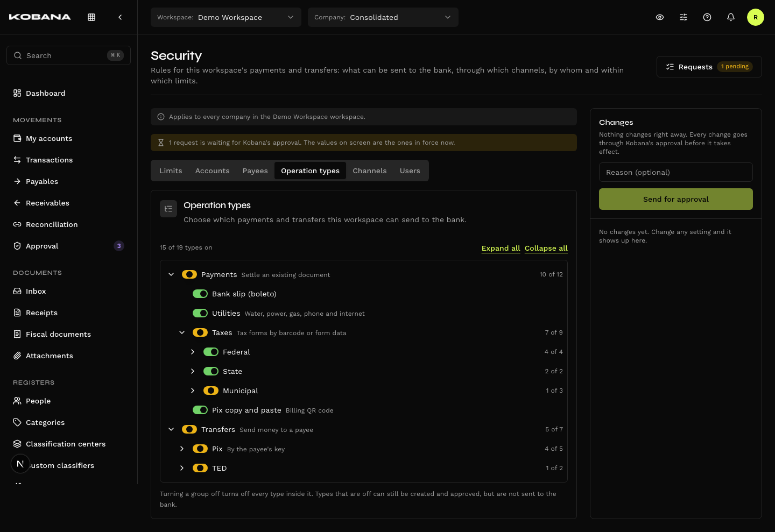Collapse the sidebar with the back chevron
This screenshot has height=532, width=775.
[120, 17]
